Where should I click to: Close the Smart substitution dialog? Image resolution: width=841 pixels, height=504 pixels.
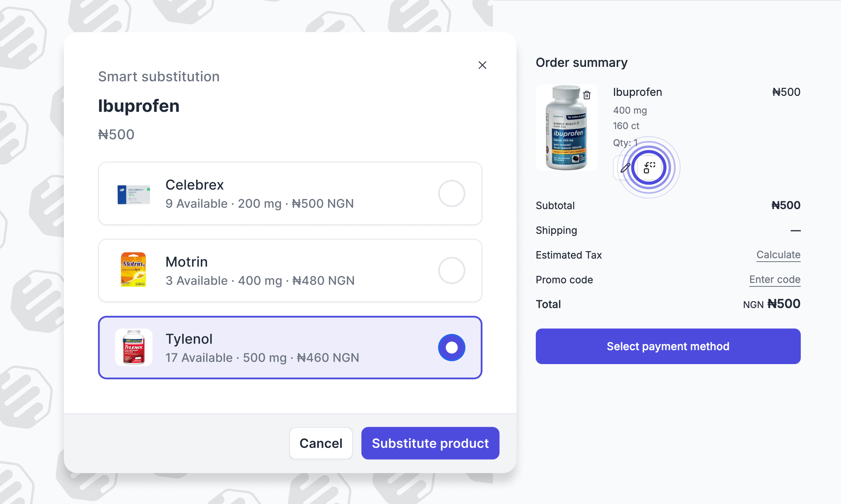pyautogui.click(x=482, y=65)
